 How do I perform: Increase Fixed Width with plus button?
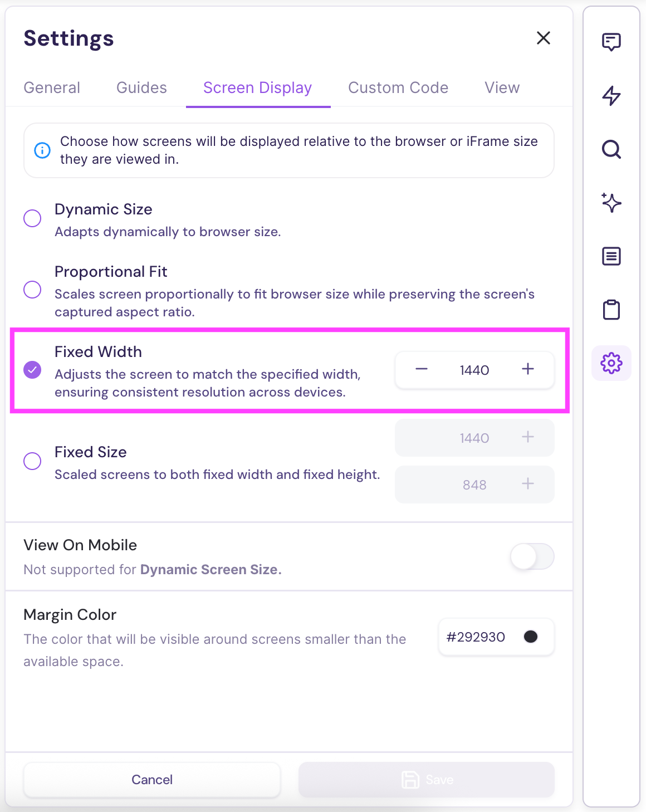tap(527, 369)
